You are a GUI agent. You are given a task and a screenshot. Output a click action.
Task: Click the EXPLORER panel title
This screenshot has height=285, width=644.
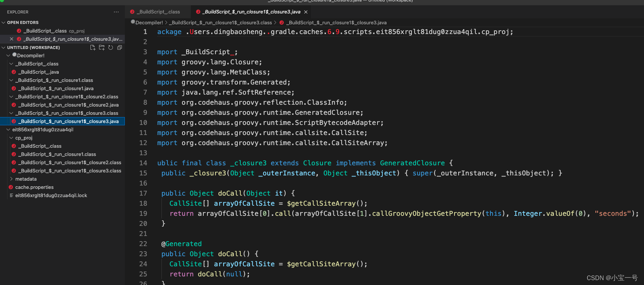point(18,12)
